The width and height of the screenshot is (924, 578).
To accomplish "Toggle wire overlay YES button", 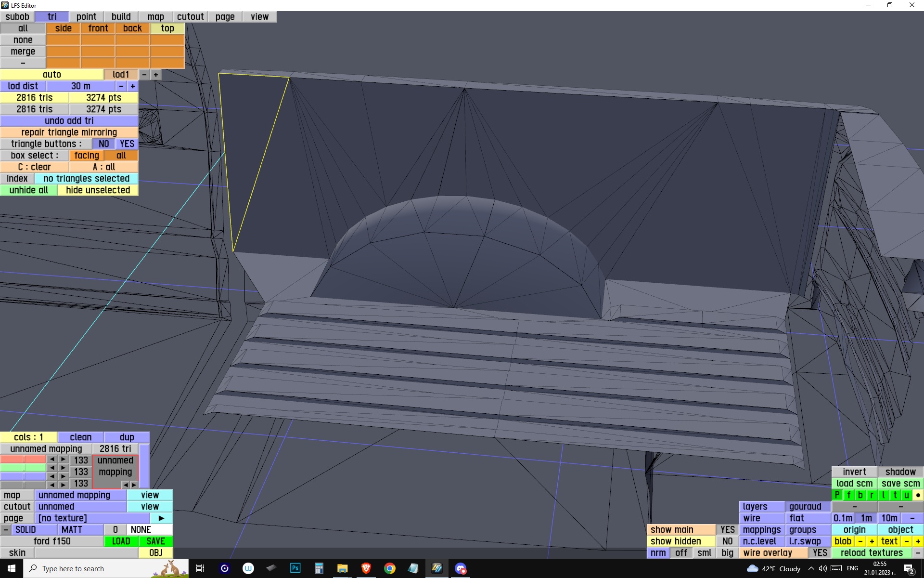I will (820, 552).
